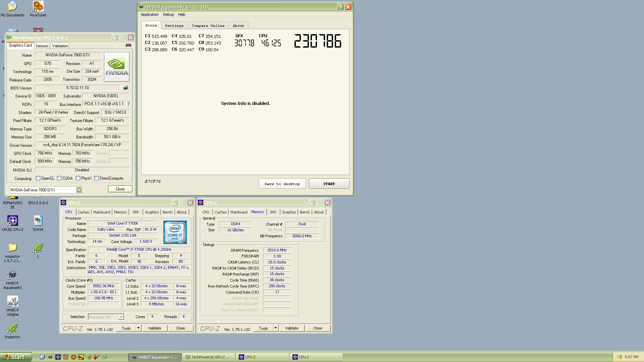Click orange RivaTuner gear quick launch icon

point(73,357)
